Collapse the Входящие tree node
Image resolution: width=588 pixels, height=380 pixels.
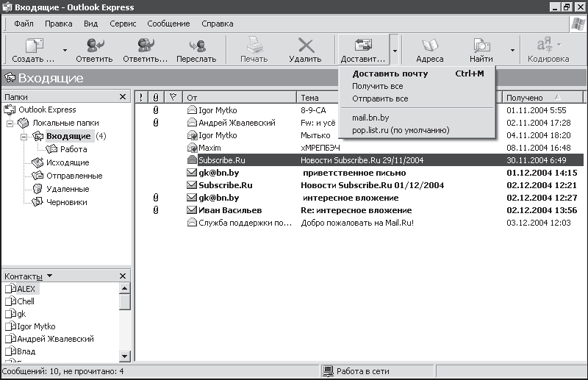coord(24,136)
